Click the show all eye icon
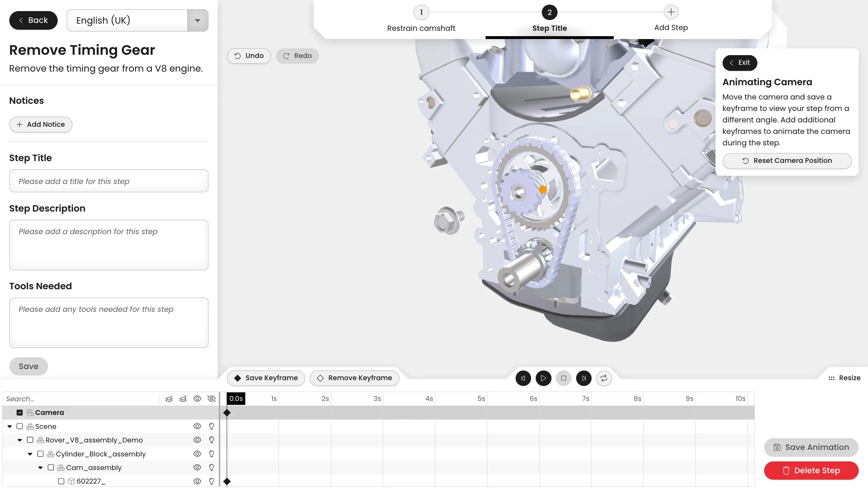The image size is (868, 489). 197,399
